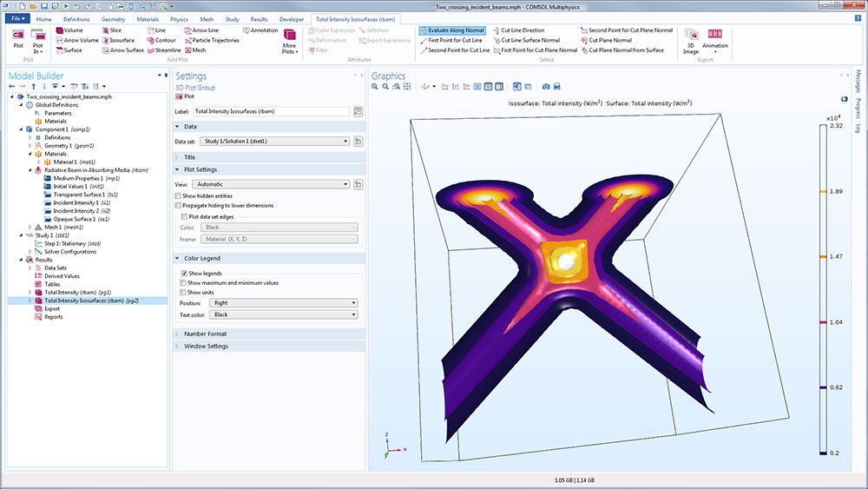Open the Data set dropdown
This screenshot has width=868, height=489.
[274, 140]
